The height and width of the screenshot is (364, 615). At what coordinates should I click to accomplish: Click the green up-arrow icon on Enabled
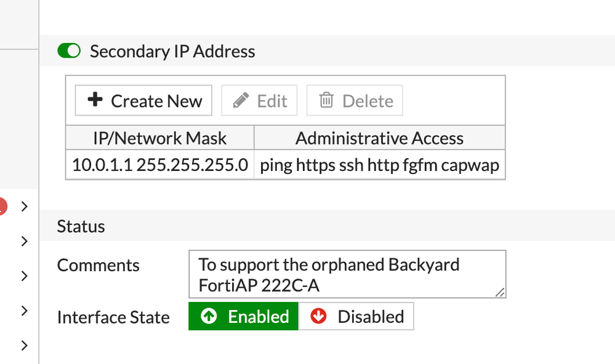(x=209, y=317)
